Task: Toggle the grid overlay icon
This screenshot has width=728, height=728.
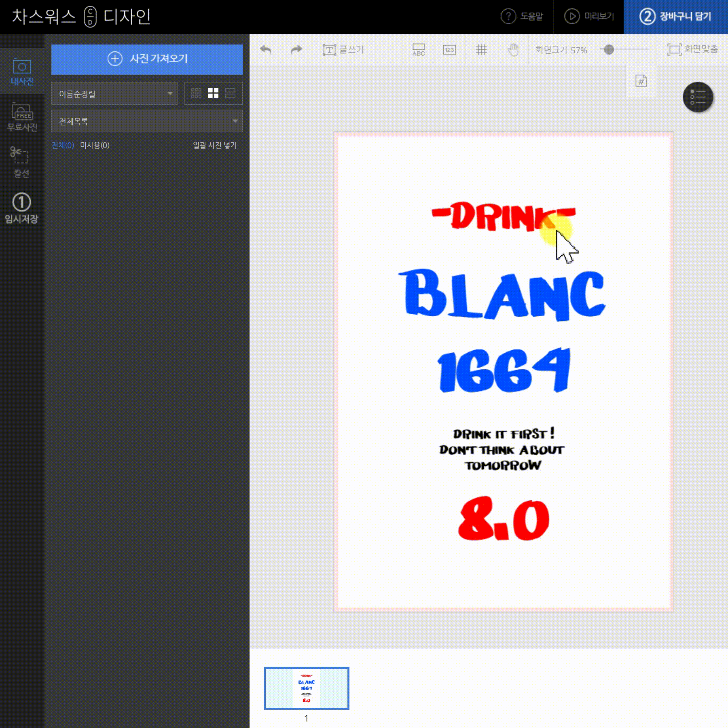Action: pyautogui.click(x=481, y=50)
